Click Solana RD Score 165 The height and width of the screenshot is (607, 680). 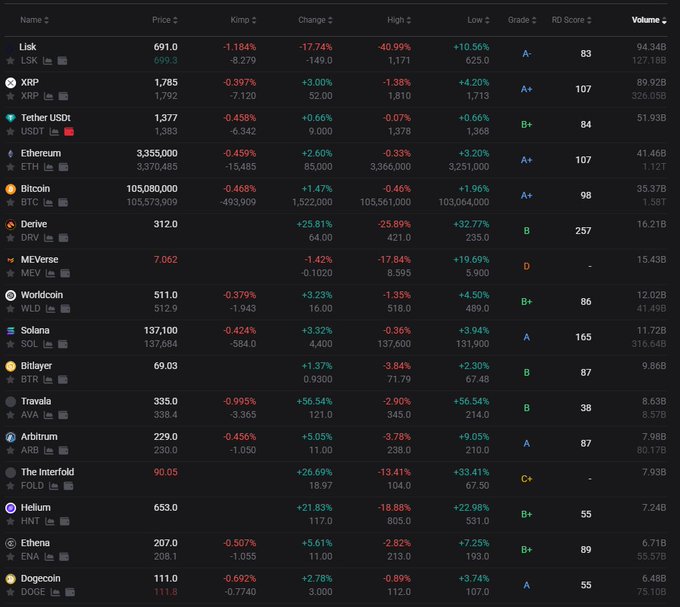(583, 337)
